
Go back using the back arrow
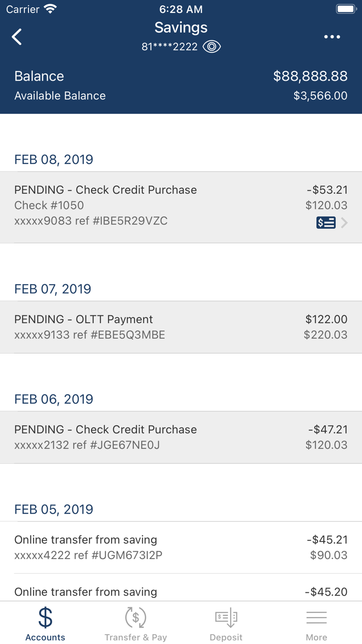[16, 37]
